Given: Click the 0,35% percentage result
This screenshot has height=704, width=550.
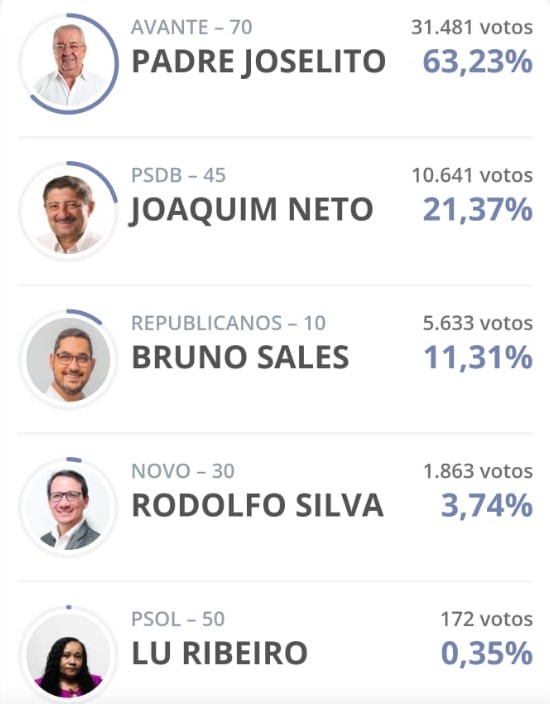Looking at the screenshot, I should [487, 653].
